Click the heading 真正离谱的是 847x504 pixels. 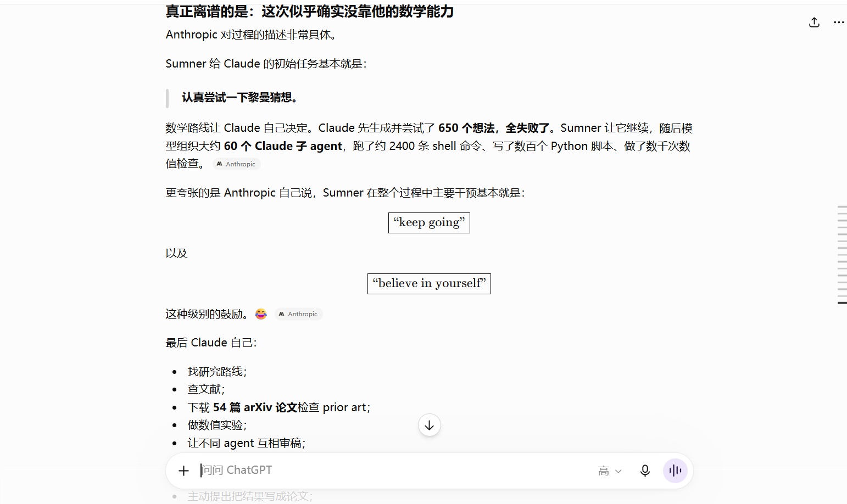coord(310,11)
